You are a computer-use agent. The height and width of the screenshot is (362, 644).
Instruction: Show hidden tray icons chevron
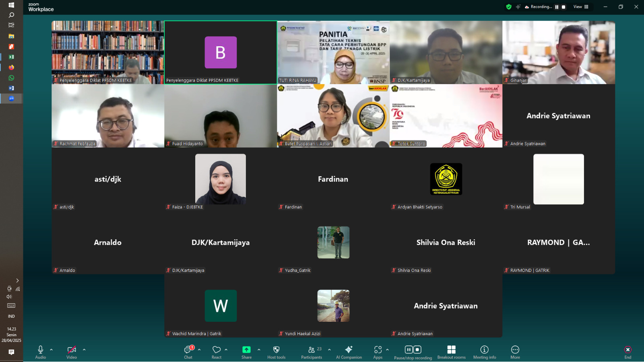point(17,281)
